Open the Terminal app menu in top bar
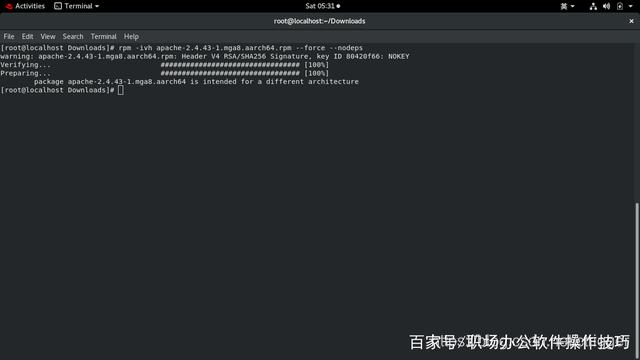Image resolution: width=640 pixels, height=360 pixels. (77, 6)
